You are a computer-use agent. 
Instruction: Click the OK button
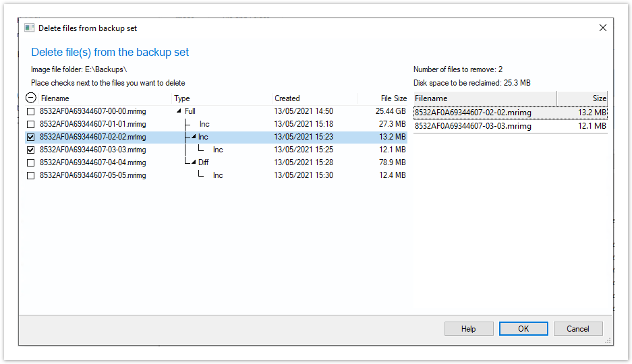pos(523,328)
